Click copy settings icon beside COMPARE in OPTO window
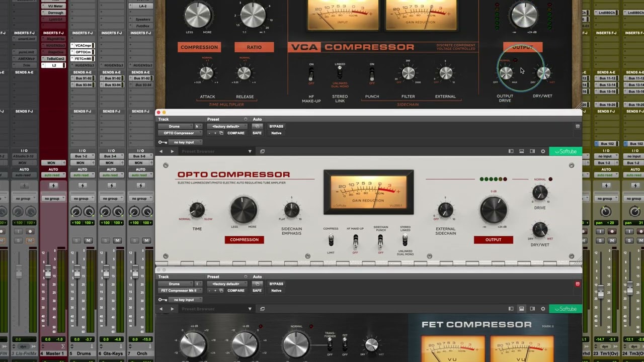This screenshot has width=644, height=362. pyautogui.click(x=221, y=133)
